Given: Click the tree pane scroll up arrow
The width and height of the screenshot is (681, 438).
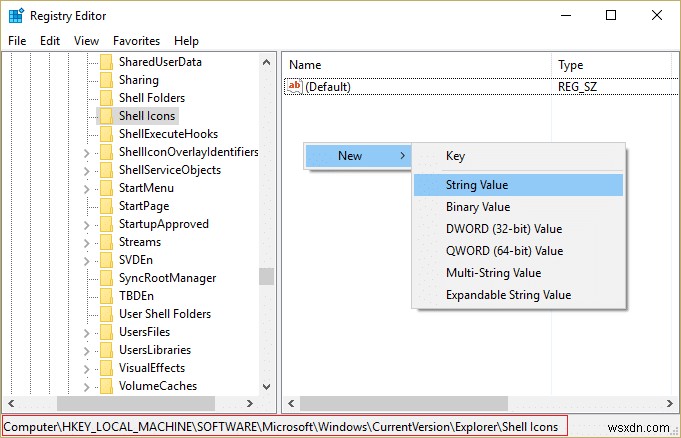Looking at the screenshot, I should point(267,62).
